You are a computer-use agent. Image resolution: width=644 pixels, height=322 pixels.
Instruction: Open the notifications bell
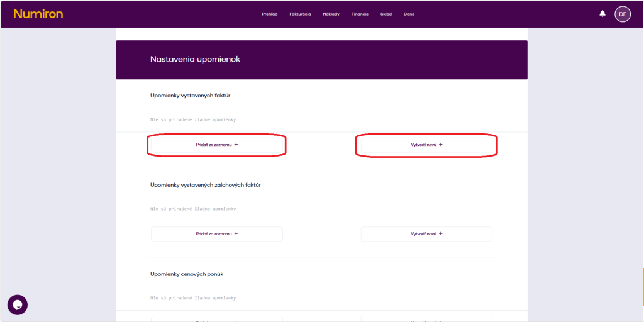602,14
